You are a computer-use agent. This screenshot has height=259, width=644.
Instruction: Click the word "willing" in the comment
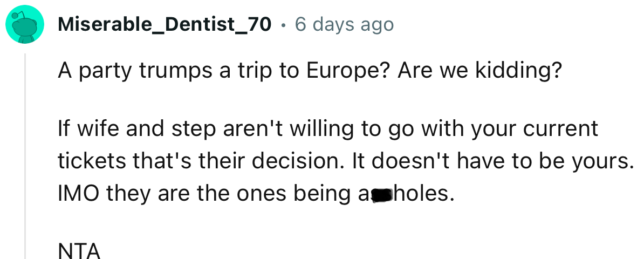click(x=323, y=129)
